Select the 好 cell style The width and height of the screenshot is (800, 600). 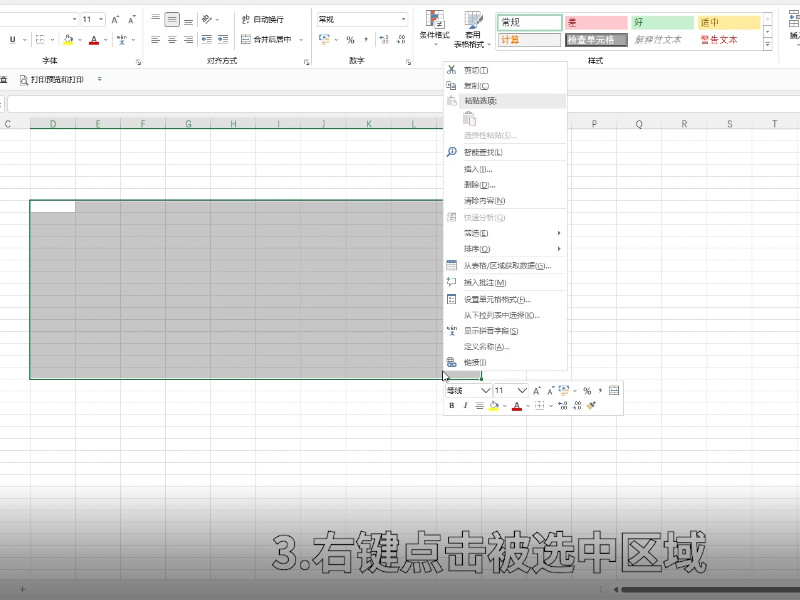tap(662, 22)
